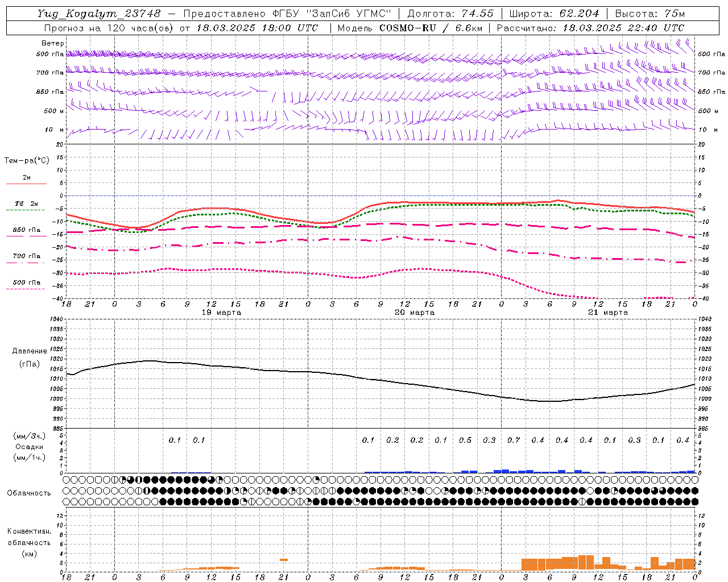Select the forecast start 18.03.2025 18:00 UTC
This screenshot has width=728, height=582.
pos(258,27)
